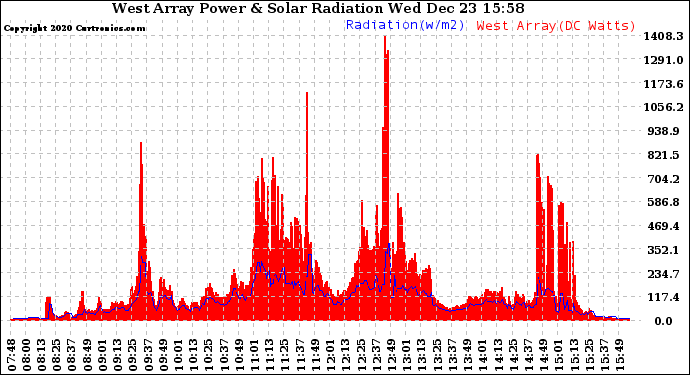The width and height of the screenshot is (690, 375).
Task: Click the x-axis time label 14:13
Action: point(498,355)
